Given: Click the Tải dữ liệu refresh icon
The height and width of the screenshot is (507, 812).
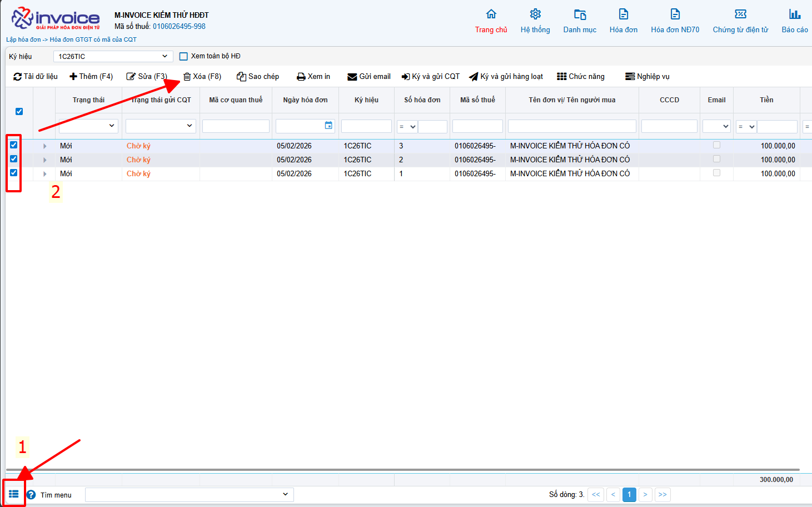Looking at the screenshot, I should (17, 77).
